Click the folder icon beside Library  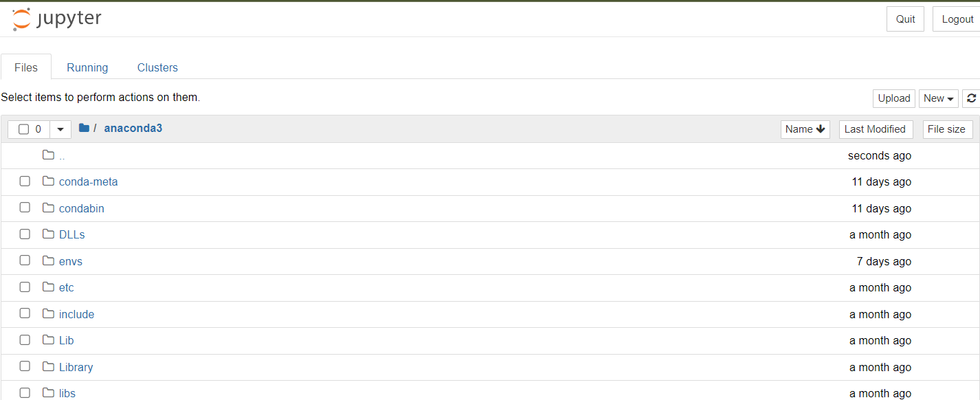[x=47, y=366]
